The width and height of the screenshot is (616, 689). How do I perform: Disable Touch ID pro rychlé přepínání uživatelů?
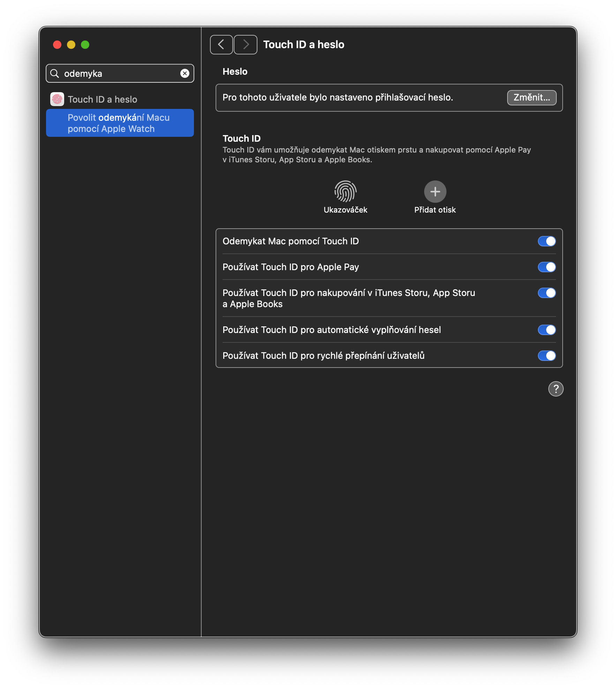tap(547, 356)
